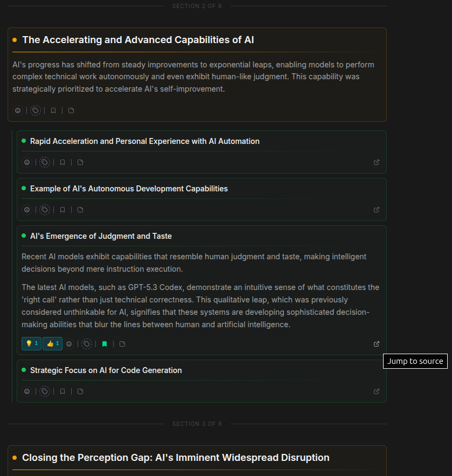The width and height of the screenshot is (452, 476).
Task: Add emoji reaction to the top section card
Action: pyautogui.click(x=18, y=111)
